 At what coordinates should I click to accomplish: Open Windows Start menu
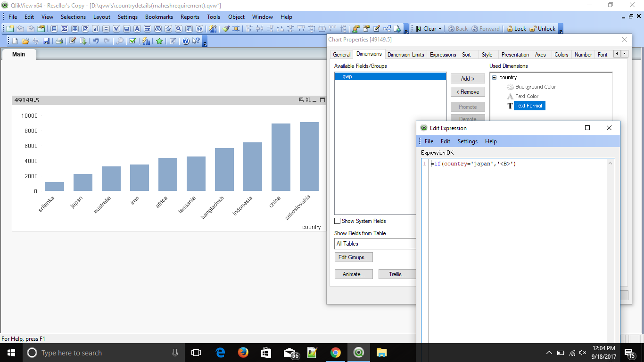click(x=11, y=353)
